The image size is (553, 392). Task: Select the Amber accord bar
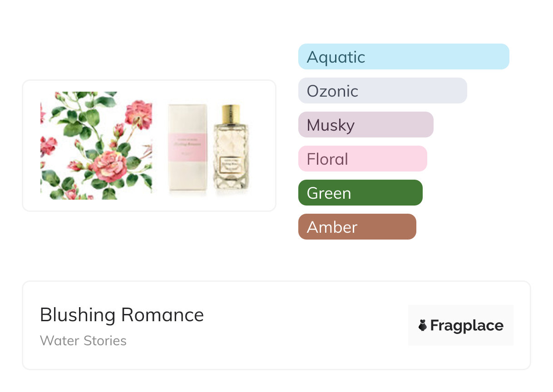(357, 227)
